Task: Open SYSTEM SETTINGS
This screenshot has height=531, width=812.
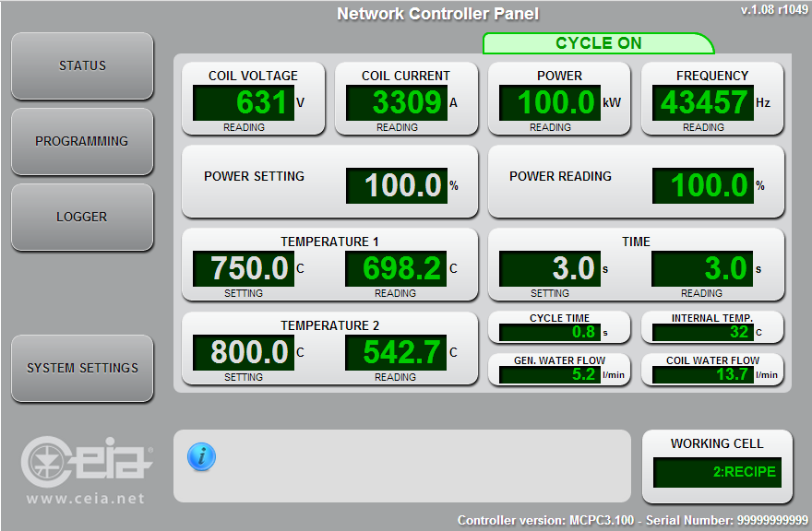Action: [x=82, y=368]
